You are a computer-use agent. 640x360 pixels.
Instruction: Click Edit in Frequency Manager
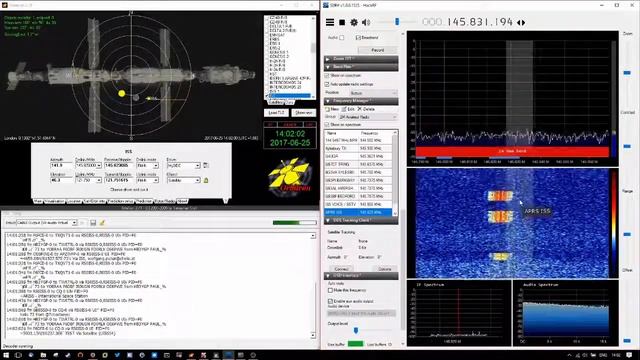coord(348,109)
